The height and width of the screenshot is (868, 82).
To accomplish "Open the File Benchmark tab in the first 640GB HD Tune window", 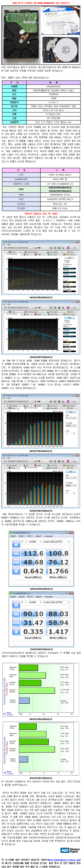I will coord(32,252).
